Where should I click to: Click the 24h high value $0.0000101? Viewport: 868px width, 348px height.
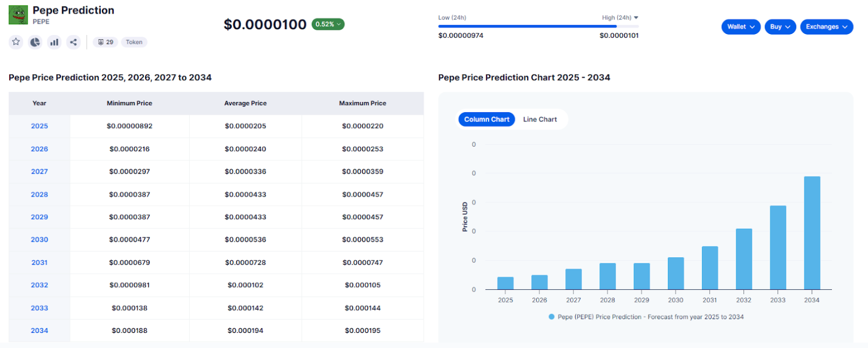(619, 36)
